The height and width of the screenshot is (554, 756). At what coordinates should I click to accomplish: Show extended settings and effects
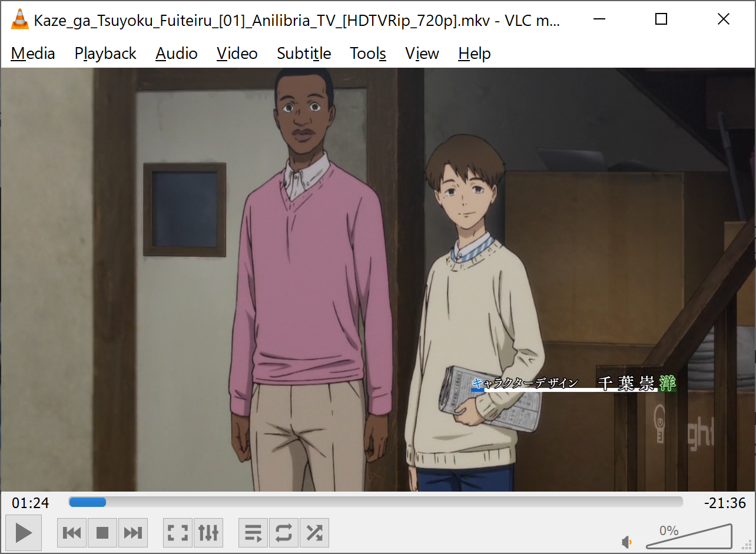(208, 533)
